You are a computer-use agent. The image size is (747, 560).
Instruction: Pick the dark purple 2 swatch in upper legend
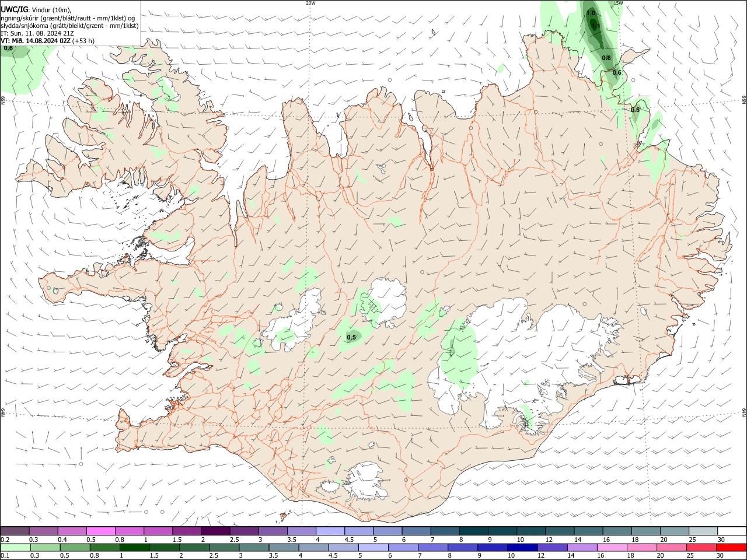(215, 531)
